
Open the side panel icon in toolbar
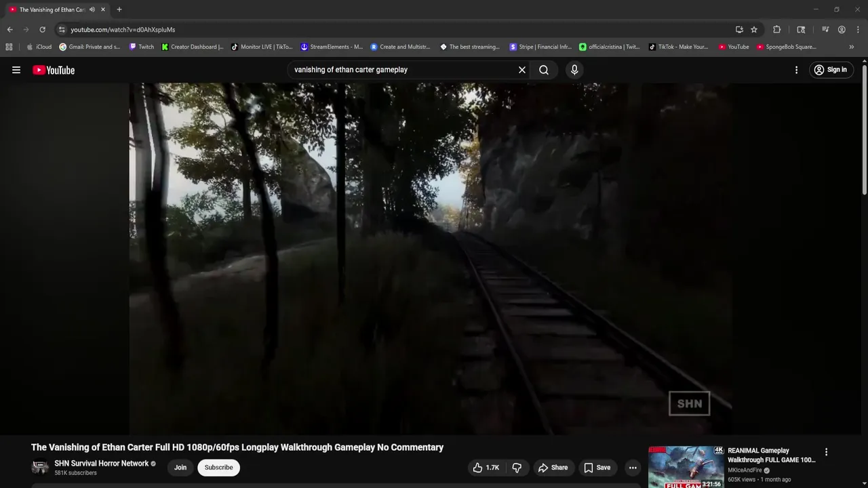point(801,30)
